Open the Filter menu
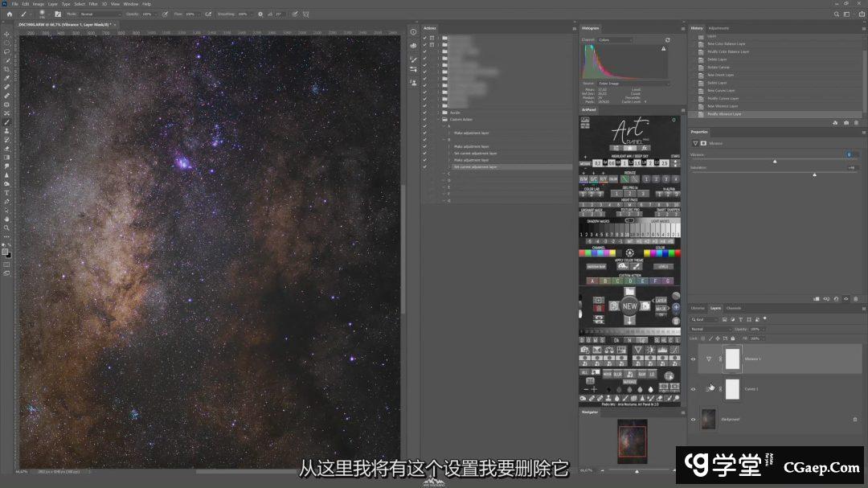The width and height of the screenshot is (868, 488). [x=93, y=4]
